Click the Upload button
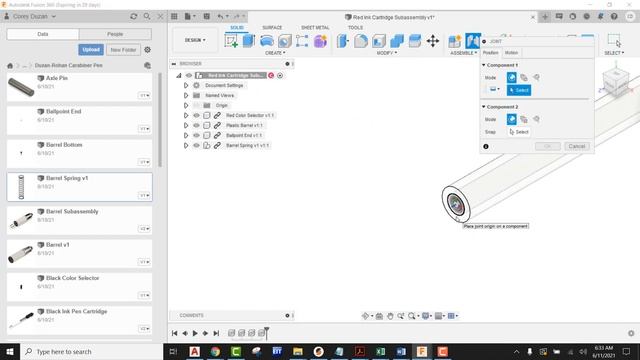The width and height of the screenshot is (640, 360). tap(91, 49)
